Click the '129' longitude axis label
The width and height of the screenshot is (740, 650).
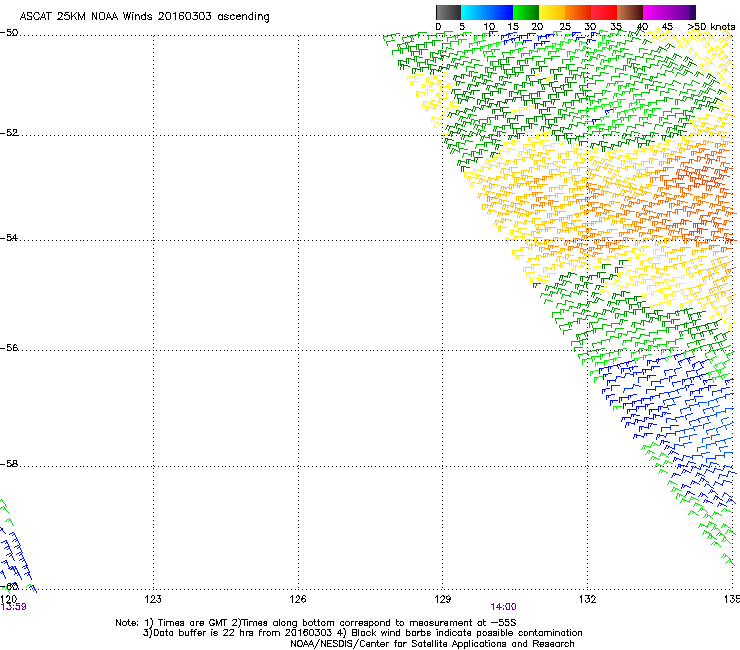[x=442, y=599]
